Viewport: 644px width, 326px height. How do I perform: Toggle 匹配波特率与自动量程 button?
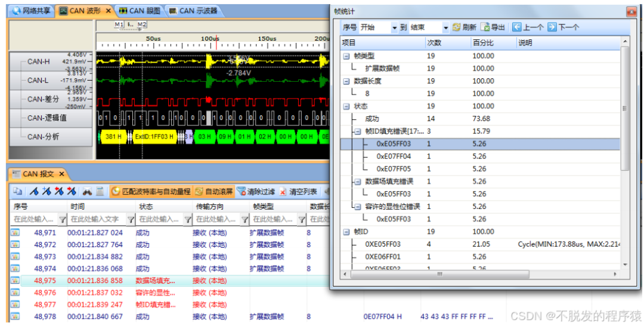point(151,192)
